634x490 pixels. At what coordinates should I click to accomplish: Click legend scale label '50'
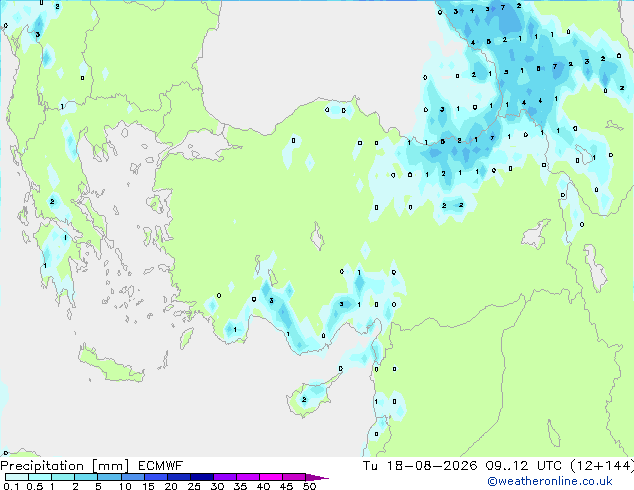coord(309,486)
